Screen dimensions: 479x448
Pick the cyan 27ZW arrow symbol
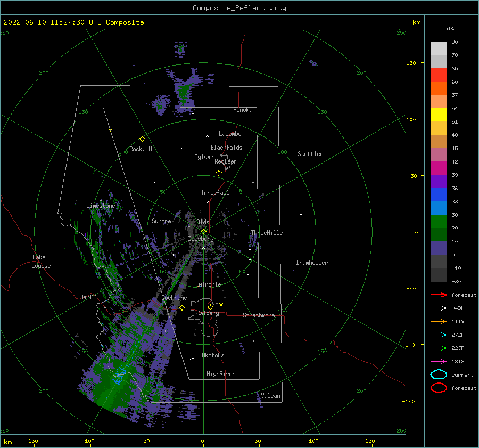[439, 335]
